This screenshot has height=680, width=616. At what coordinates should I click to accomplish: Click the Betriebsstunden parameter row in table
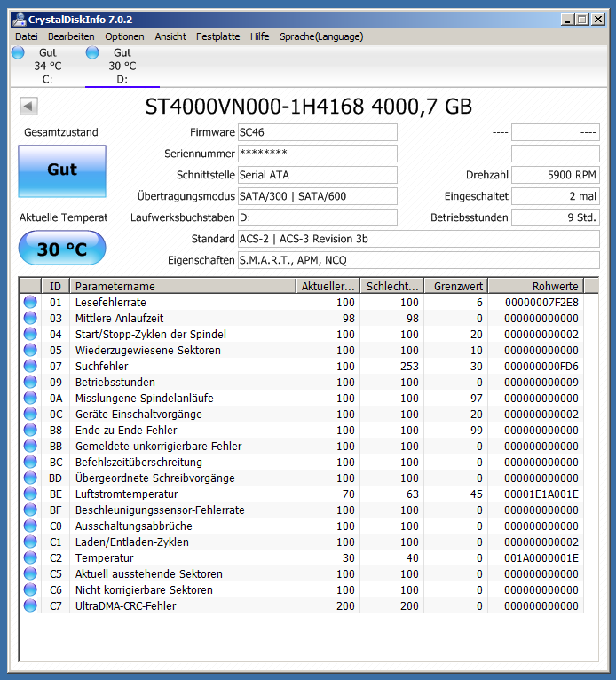point(301,382)
